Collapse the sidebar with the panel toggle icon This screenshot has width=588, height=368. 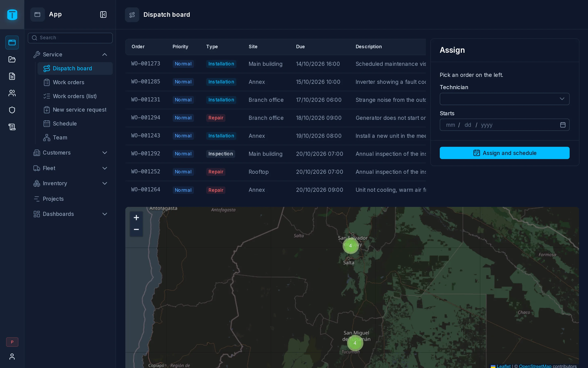[x=103, y=15]
